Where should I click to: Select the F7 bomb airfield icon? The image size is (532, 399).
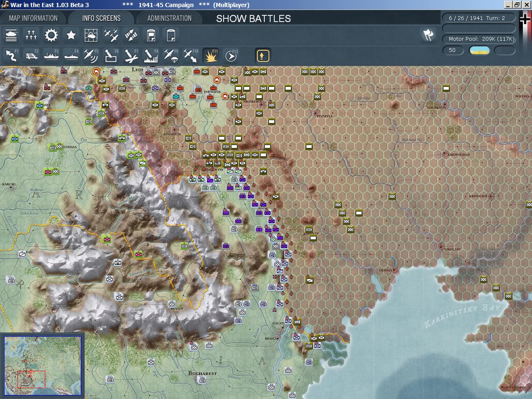tap(131, 56)
